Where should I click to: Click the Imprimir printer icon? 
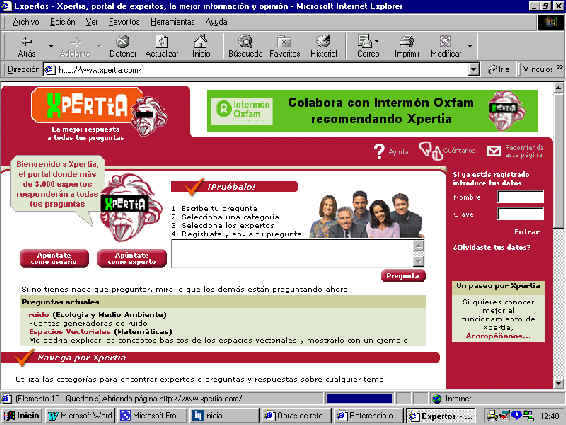[407, 42]
